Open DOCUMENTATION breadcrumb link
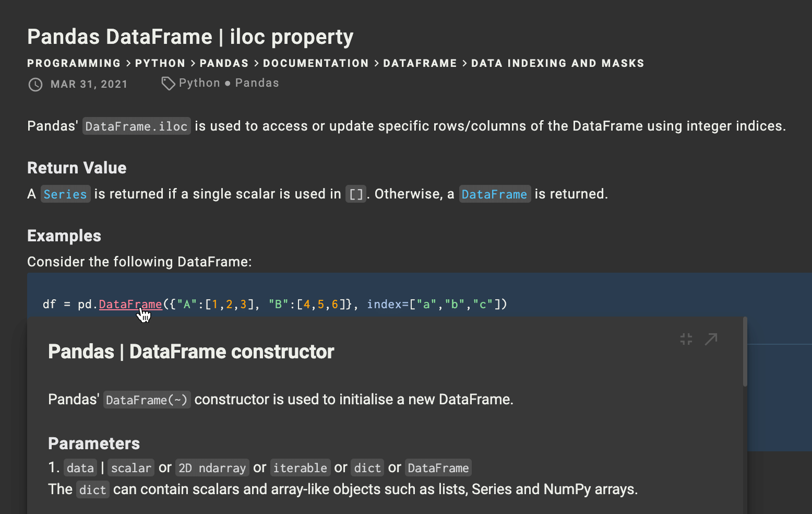This screenshot has height=514, width=812. [316, 63]
